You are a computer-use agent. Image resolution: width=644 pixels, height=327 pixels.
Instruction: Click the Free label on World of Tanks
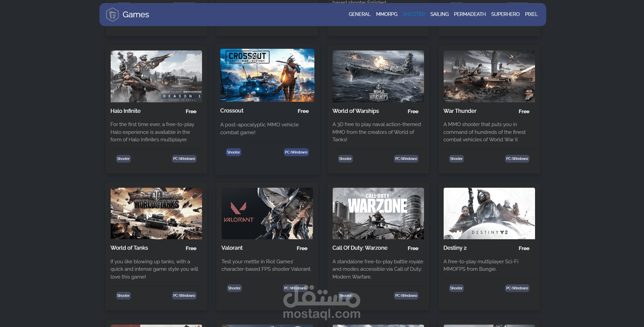click(x=191, y=248)
